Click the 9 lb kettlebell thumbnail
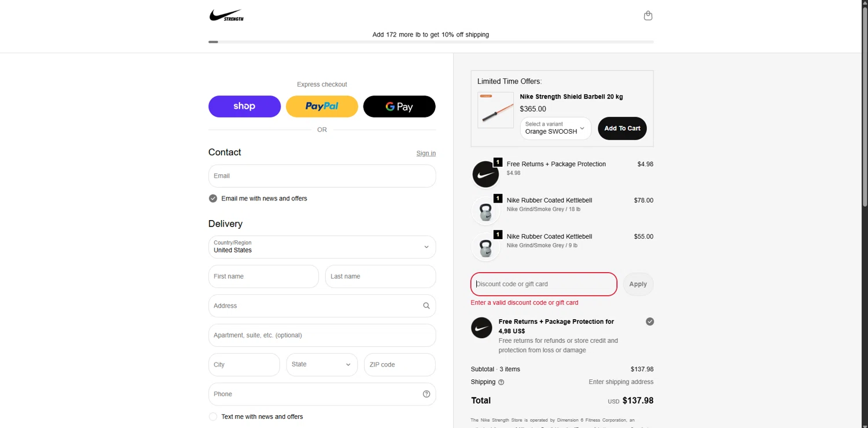Screen dimensions: 868x428 486,247
